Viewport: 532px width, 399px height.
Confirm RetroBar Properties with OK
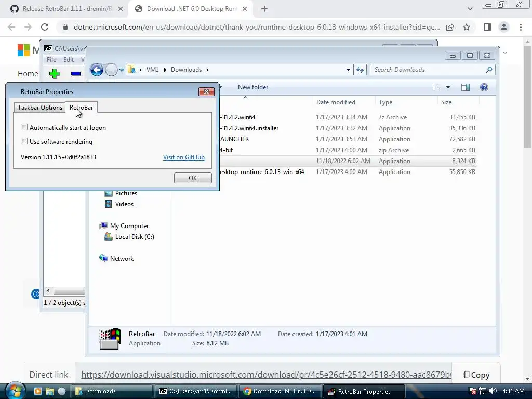pos(193,178)
